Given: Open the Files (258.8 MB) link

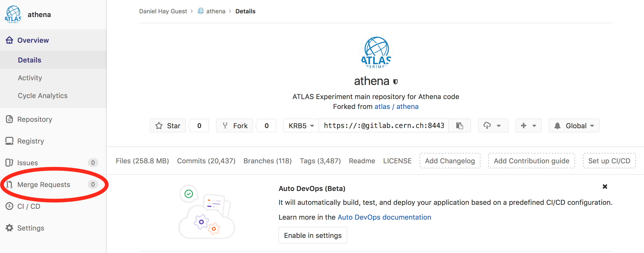Looking at the screenshot, I should pyautogui.click(x=142, y=161).
